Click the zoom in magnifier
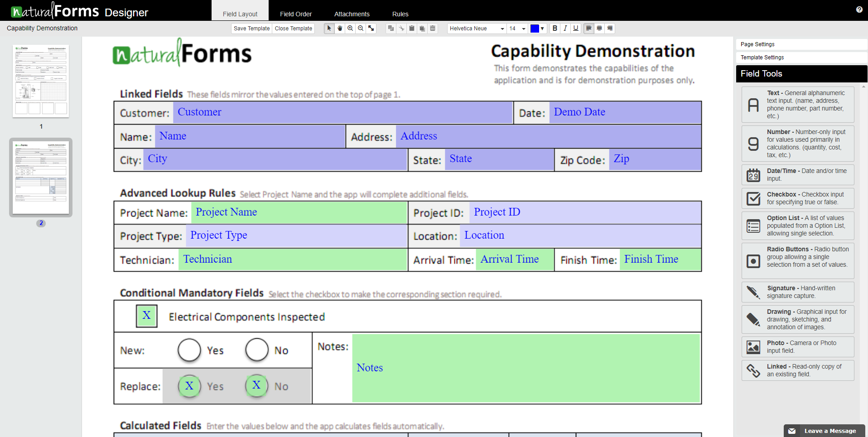The height and width of the screenshot is (437, 868). pos(350,28)
